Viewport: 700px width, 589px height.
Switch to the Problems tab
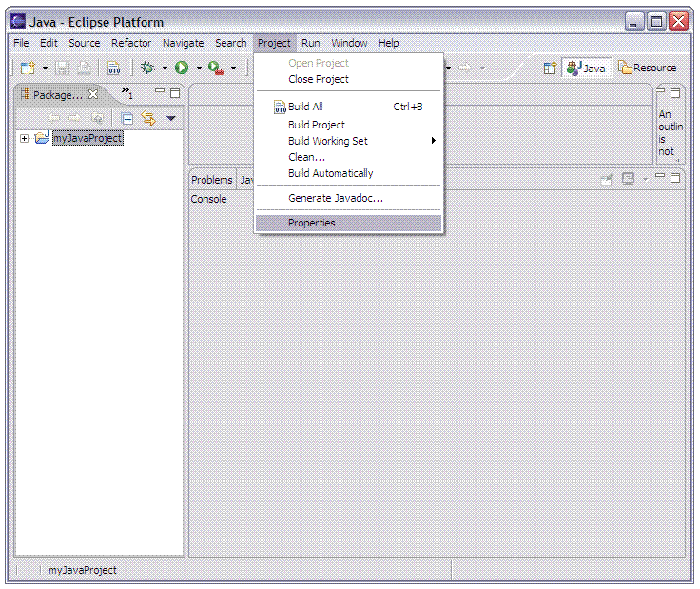[211, 180]
